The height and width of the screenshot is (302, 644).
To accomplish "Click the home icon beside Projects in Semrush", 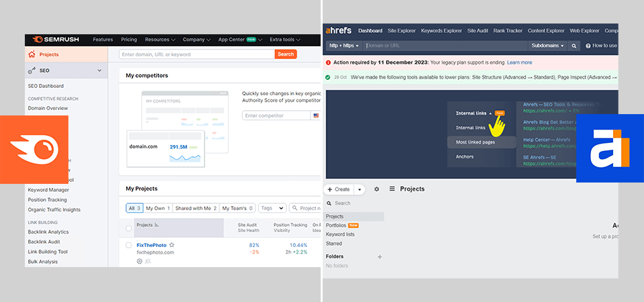I will click(x=32, y=54).
